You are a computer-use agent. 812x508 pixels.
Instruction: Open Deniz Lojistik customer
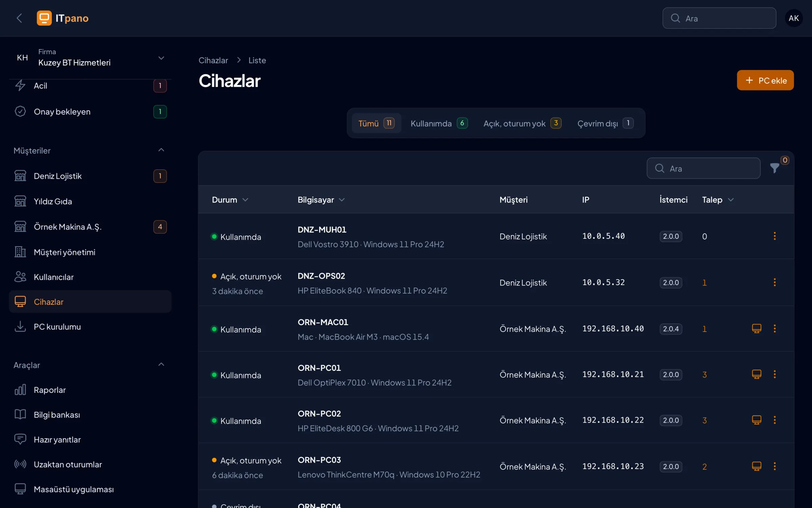[x=90, y=176]
